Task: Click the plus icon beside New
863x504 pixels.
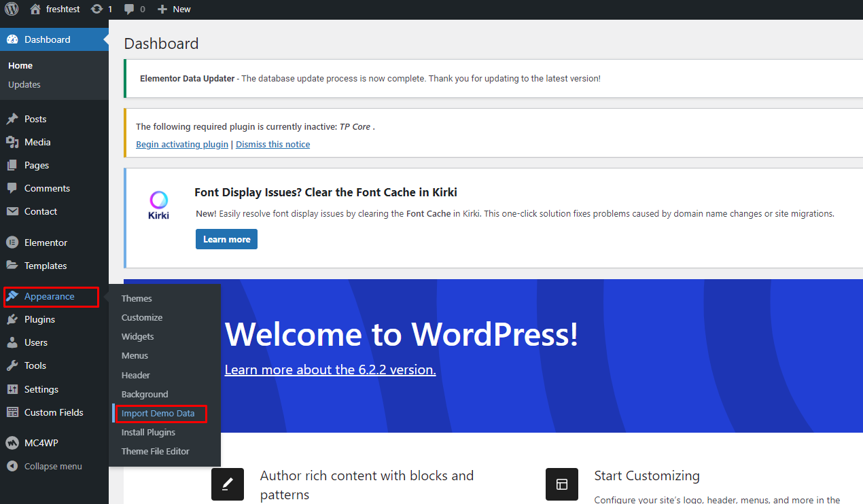Action: pyautogui.click(x=162, y=10)
